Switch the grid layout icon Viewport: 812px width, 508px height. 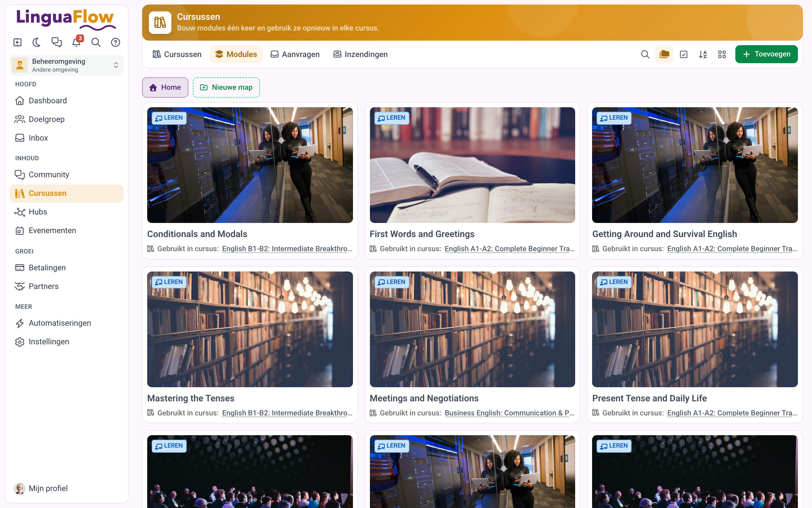coord(722,54)
